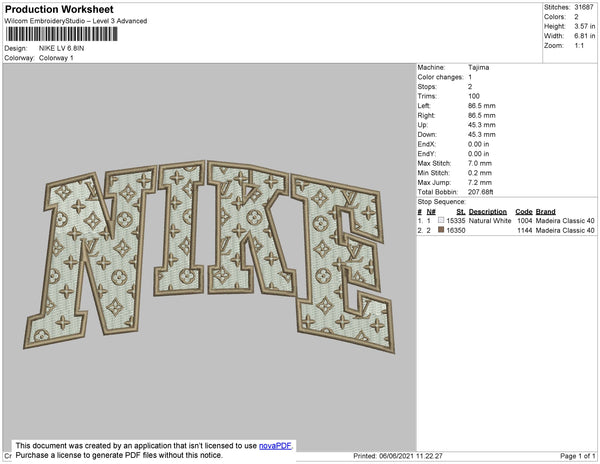The height and width of the screenshot is (464, 600).
Task: Click the 'Stop Sequence:' label
Action: [x=442, y=202]
